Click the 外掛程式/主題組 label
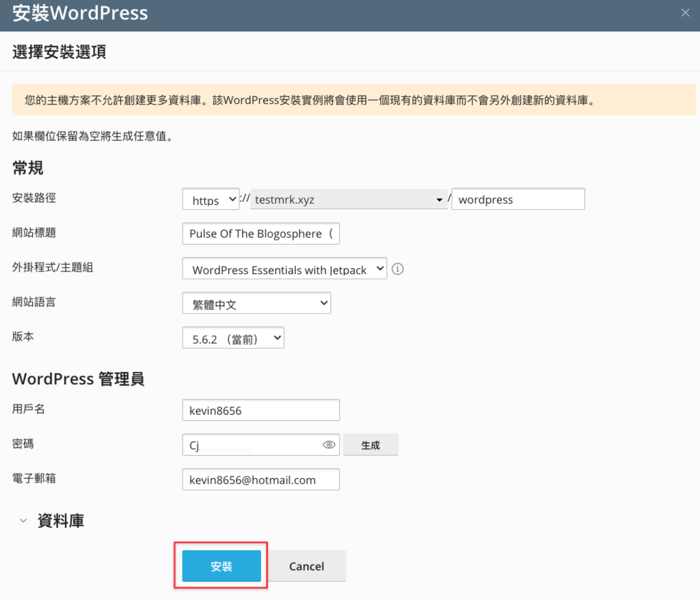The image size is (700, 600). (x=53, y=267)
